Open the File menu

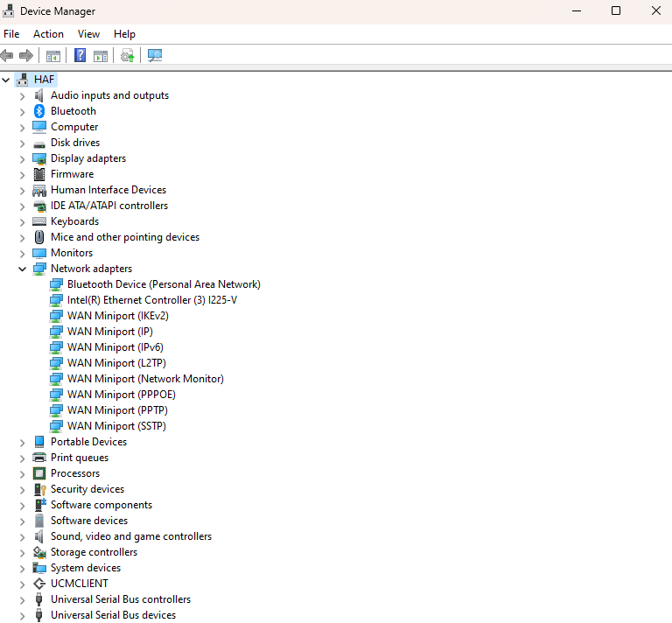tap(11, 34)
